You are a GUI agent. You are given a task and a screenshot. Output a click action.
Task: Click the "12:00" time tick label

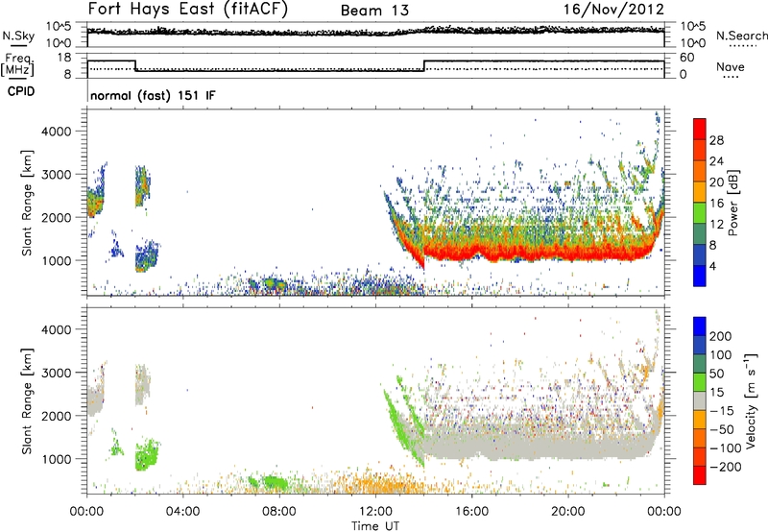(x=375, y=512)
